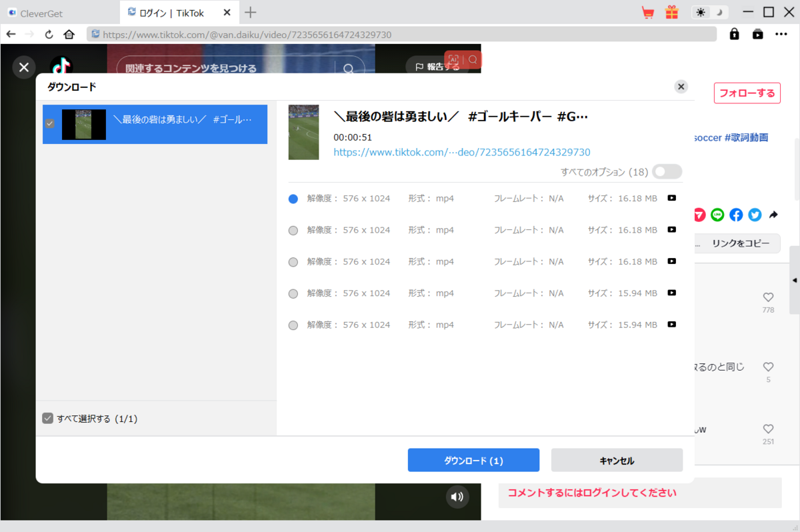Like the comment with 251 likes
This screenshot has height=532, width=800.
(x=768, y=429)
